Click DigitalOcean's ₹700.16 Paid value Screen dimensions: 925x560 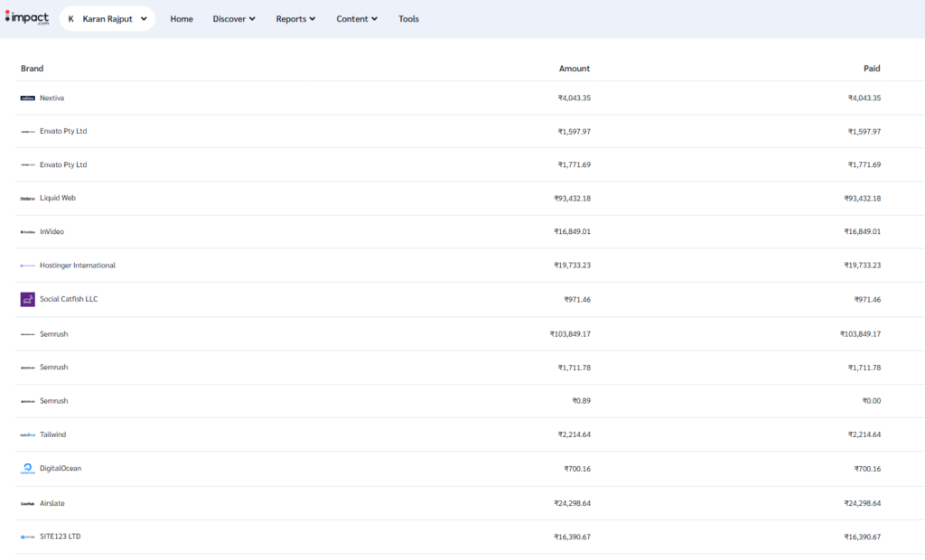coord(867,469)
